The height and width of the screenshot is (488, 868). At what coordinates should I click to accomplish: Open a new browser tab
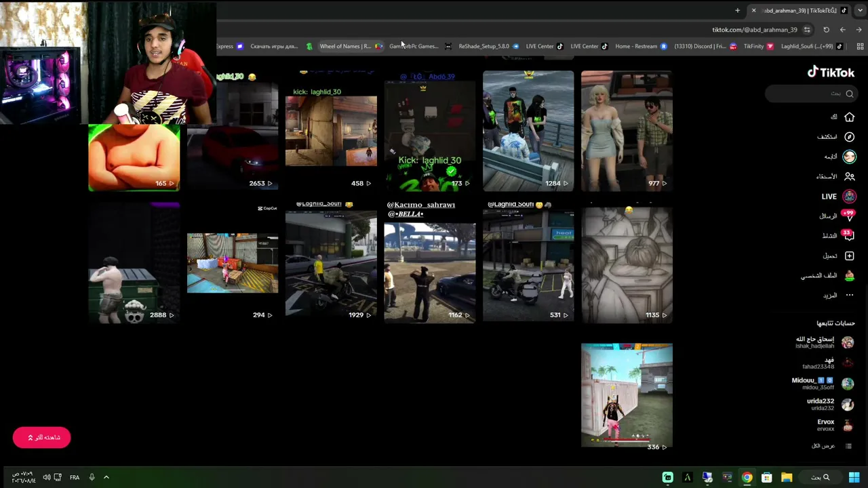click(737, 10)
